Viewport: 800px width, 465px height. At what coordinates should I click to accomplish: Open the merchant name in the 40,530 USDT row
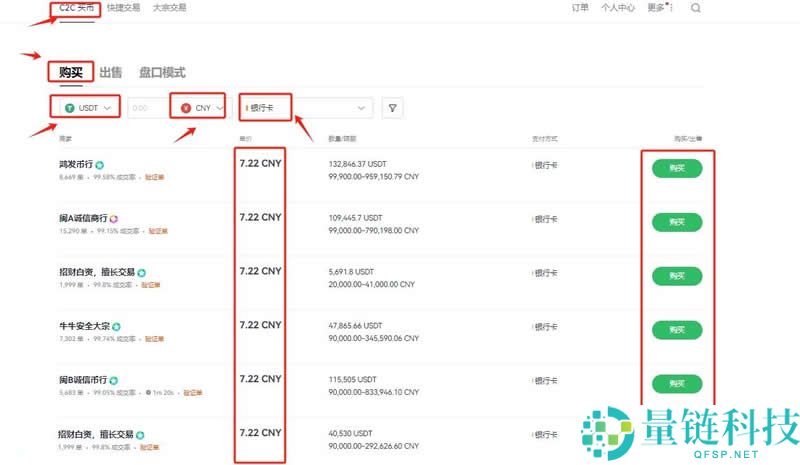pos(96,434)
